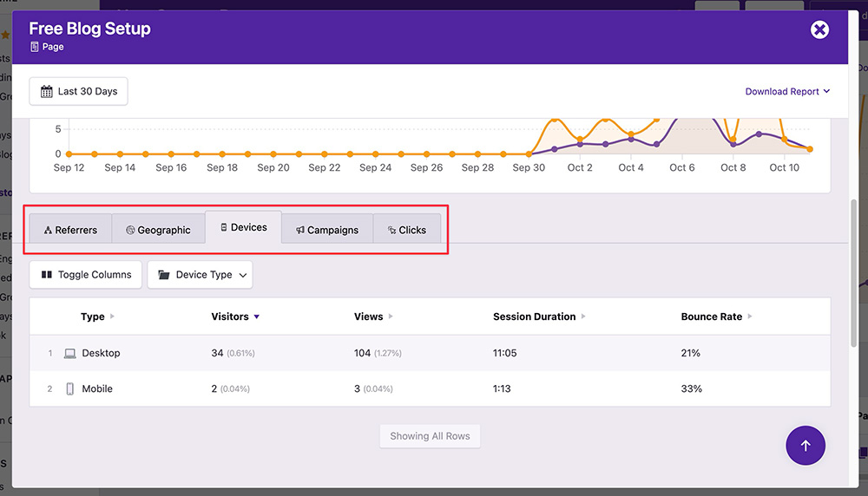Switch to the Geographic tab
868x496 pixels.
(158, 230)
